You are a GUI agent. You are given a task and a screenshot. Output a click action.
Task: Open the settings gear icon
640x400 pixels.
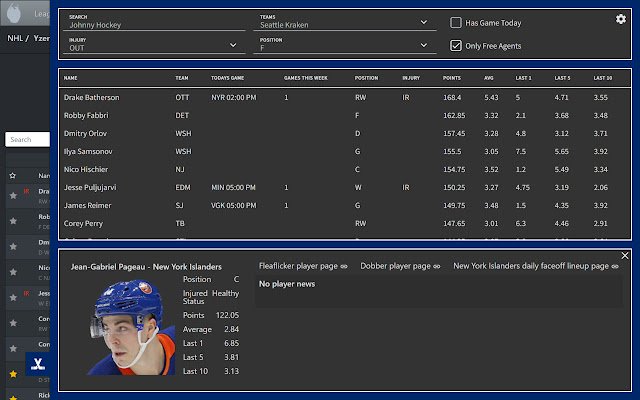click(x=620, y=19)
